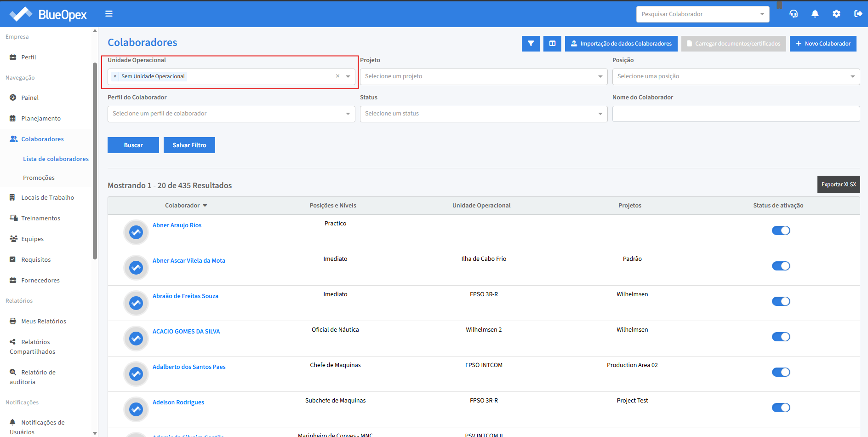
Task: Click Importação de dados Colaboradores button
Action: pos(621,44)
